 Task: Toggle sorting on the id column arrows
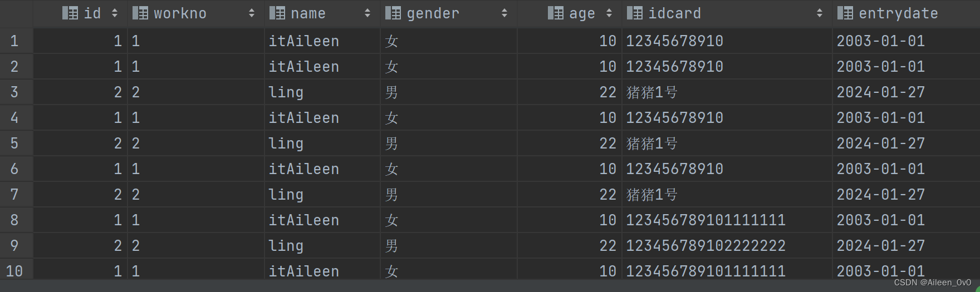tap(115, 13)
